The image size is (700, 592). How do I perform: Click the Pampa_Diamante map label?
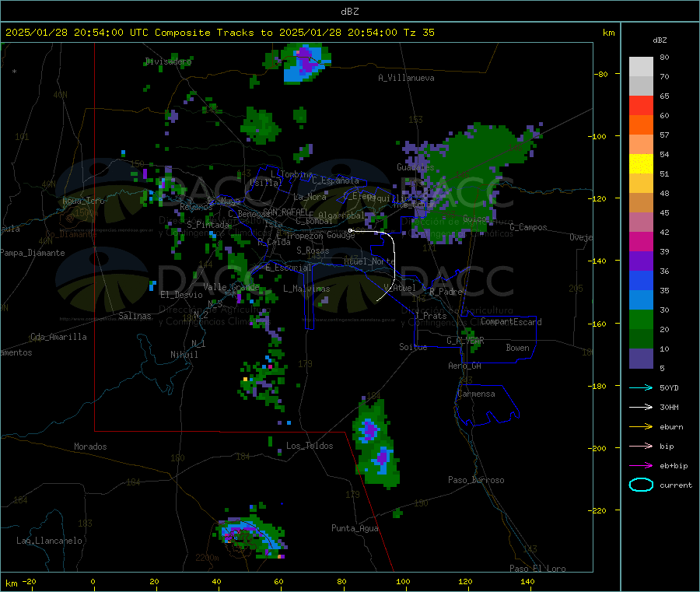pos(33,253)
